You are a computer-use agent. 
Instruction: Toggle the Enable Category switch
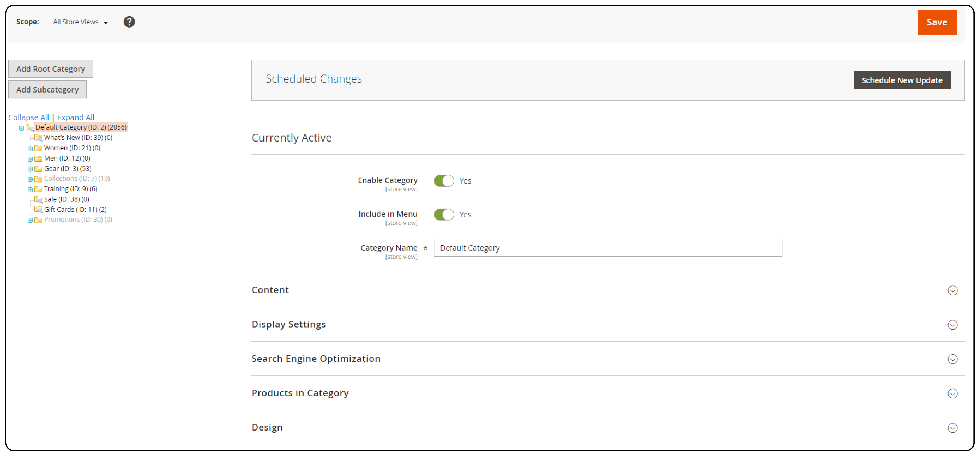pos(444,181)
